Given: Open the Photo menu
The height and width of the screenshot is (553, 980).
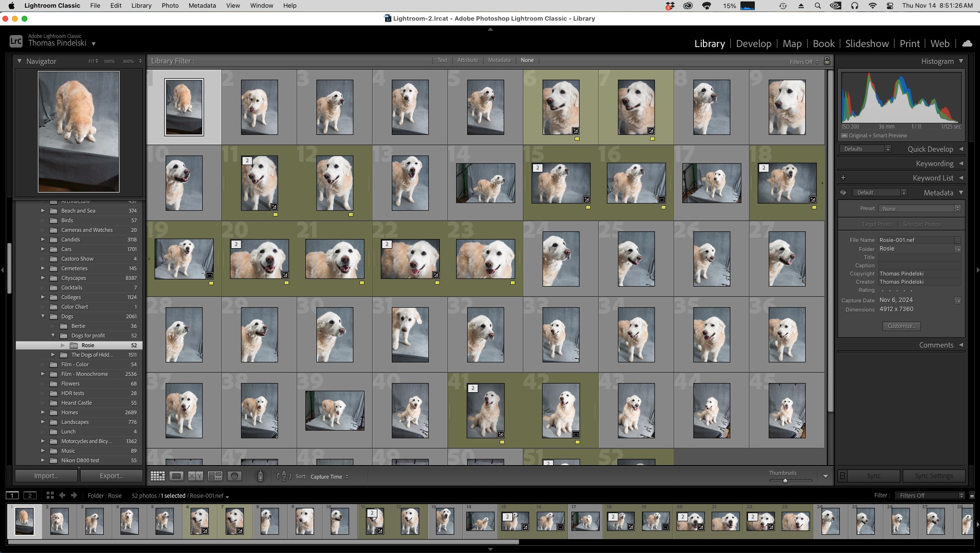Looking at the screenshot, I should click(x=170, y=6).
